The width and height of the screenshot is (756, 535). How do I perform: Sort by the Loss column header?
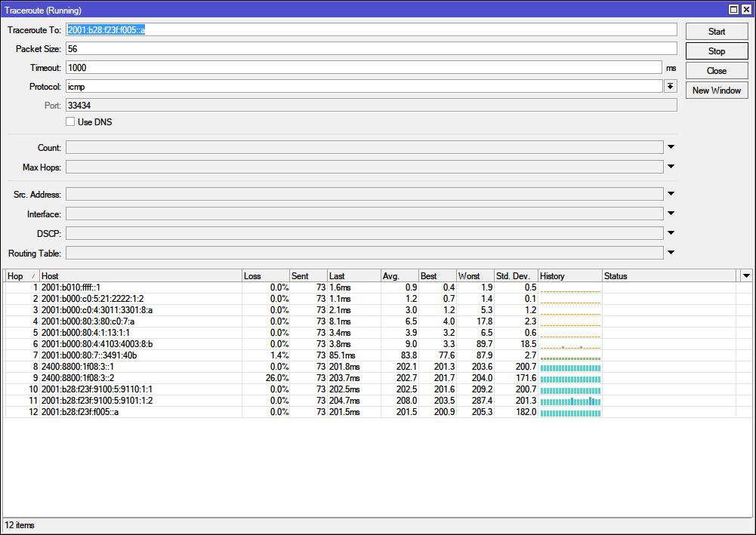266,276
